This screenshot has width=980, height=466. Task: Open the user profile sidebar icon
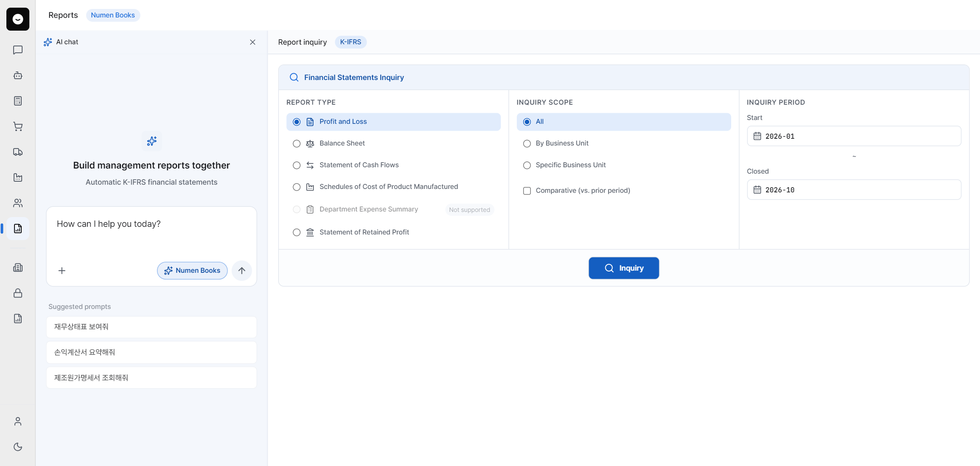click(x=18, y=421)
